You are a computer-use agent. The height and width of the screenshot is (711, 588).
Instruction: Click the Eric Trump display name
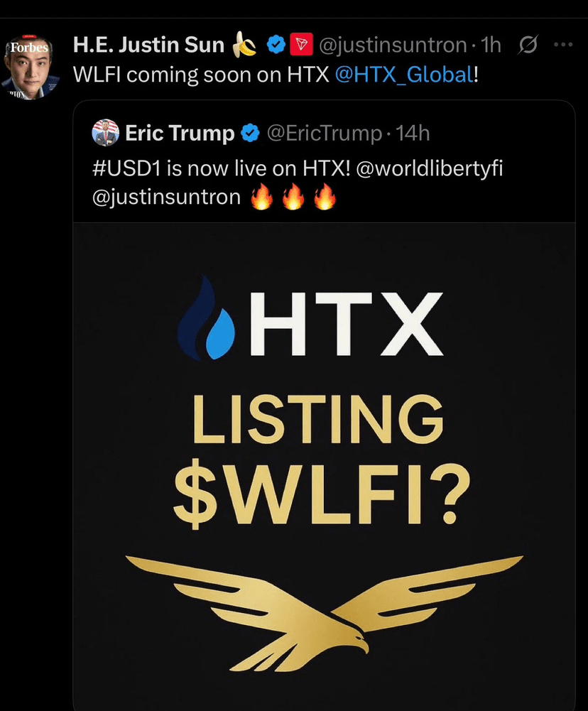tap(180, 134)
